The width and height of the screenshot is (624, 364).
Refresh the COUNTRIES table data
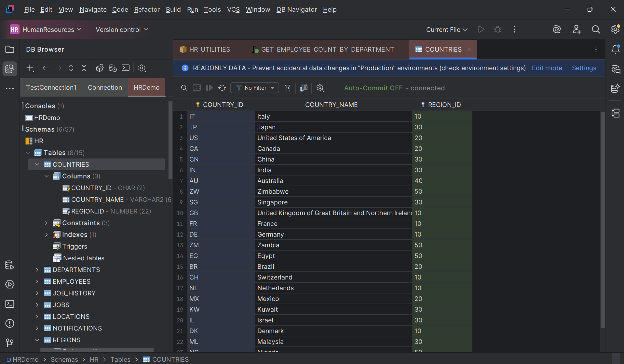(222, 88)
